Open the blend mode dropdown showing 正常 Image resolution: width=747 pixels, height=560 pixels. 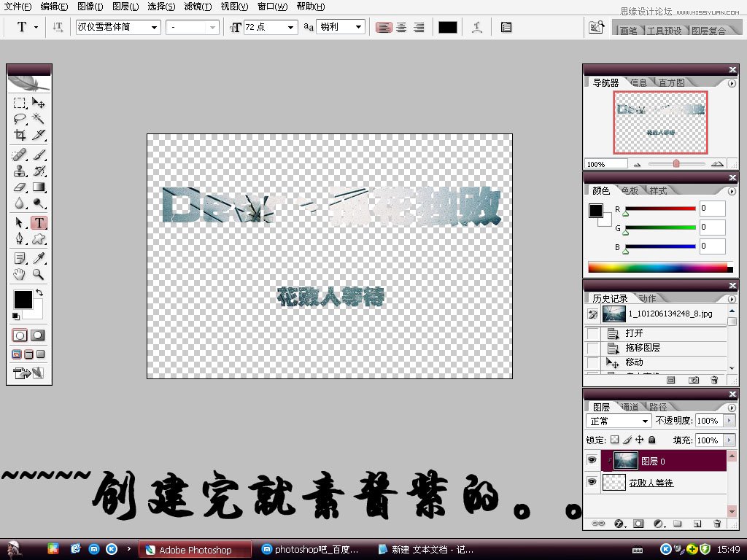pos(618,421)
